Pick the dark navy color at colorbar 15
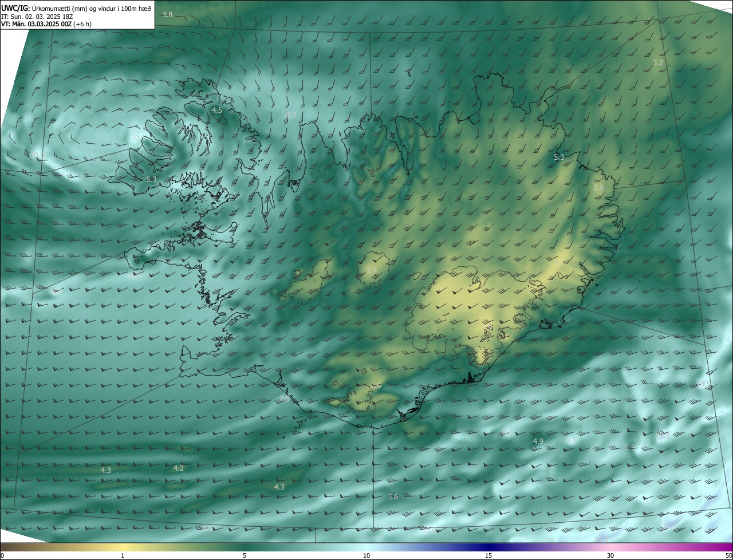 pyautogui.click(x=488, y=547)
